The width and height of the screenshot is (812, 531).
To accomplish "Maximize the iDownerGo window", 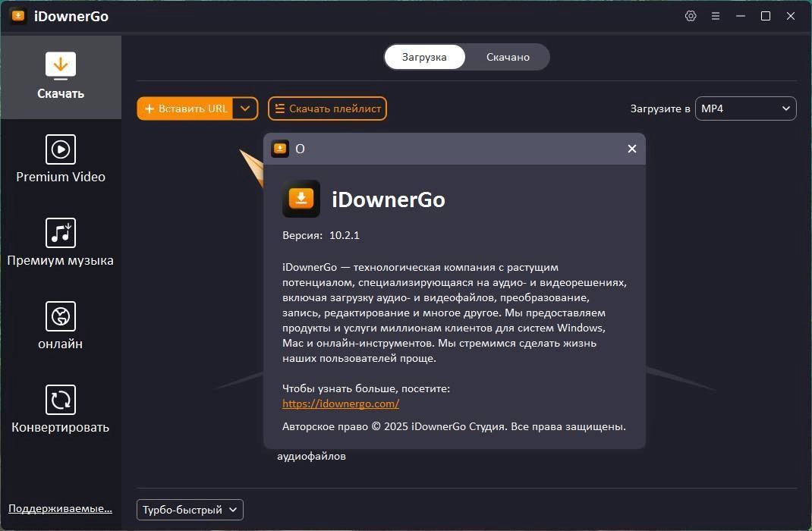I will (x=766, y=16).
